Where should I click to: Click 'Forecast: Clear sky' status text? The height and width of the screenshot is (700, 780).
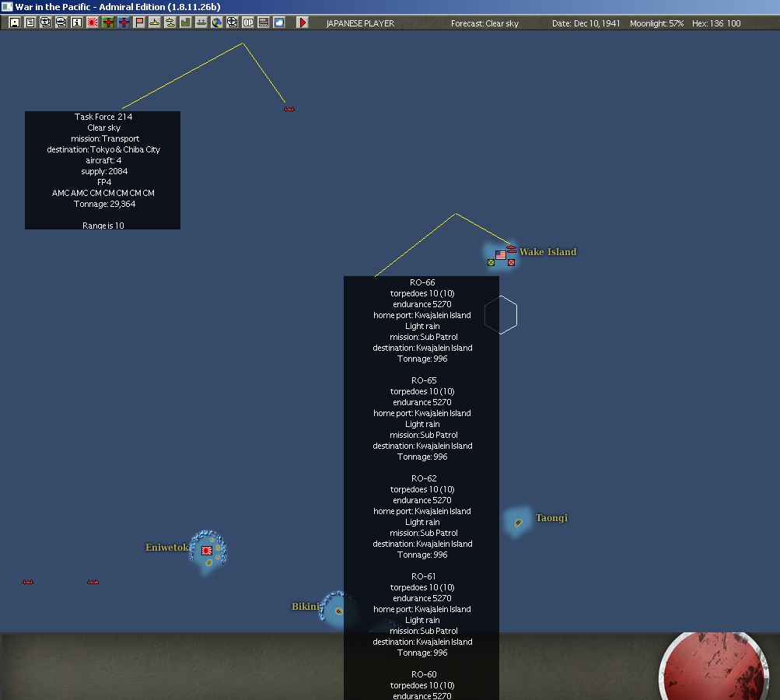click(484, 23)
